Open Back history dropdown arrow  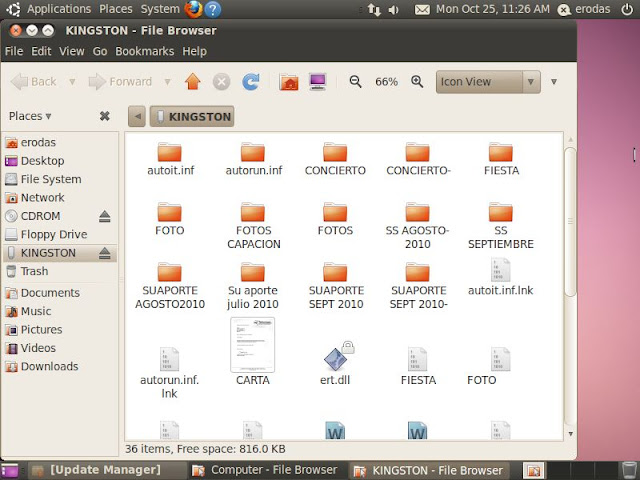(x=72, y=82)
